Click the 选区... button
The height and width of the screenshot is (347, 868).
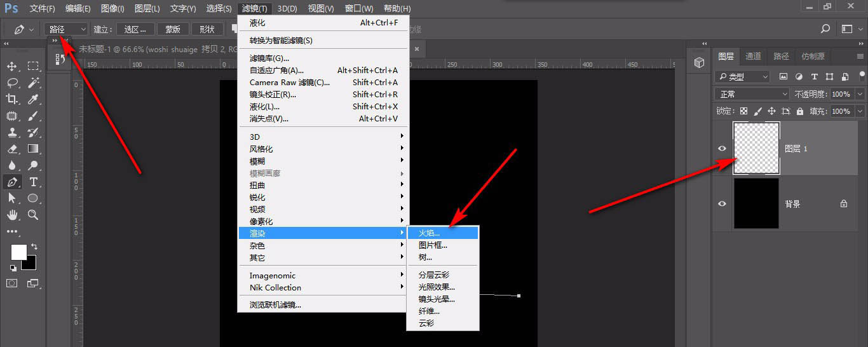pyautogui.click(x=135, y=29)
